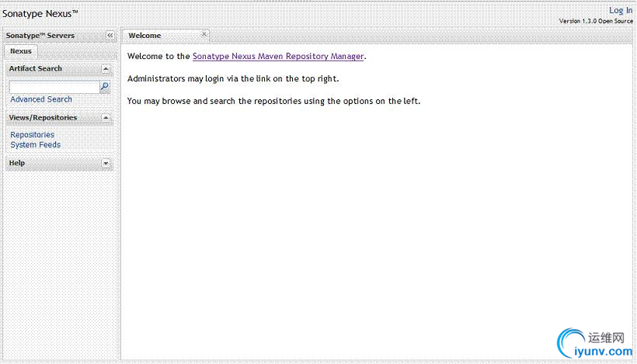Expand the Help section
Screen dimensions: 637x364
(x=106, y=163)
